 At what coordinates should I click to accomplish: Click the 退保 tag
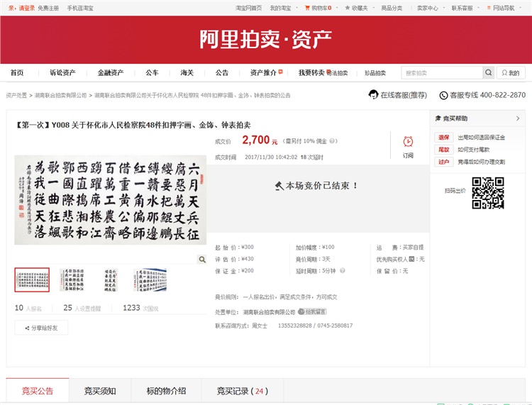[x=444, y=138]
